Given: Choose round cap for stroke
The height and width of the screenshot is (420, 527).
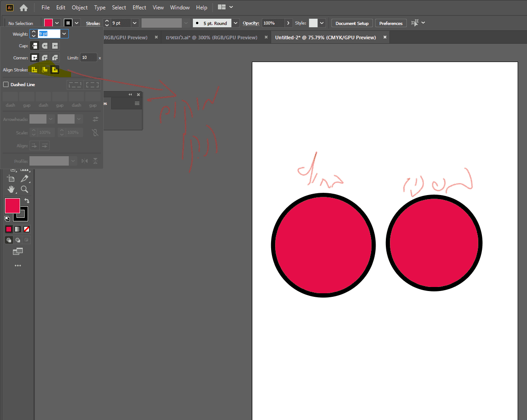Looking at the screenshot, I should pyautogui.click(x=45, y=46).
